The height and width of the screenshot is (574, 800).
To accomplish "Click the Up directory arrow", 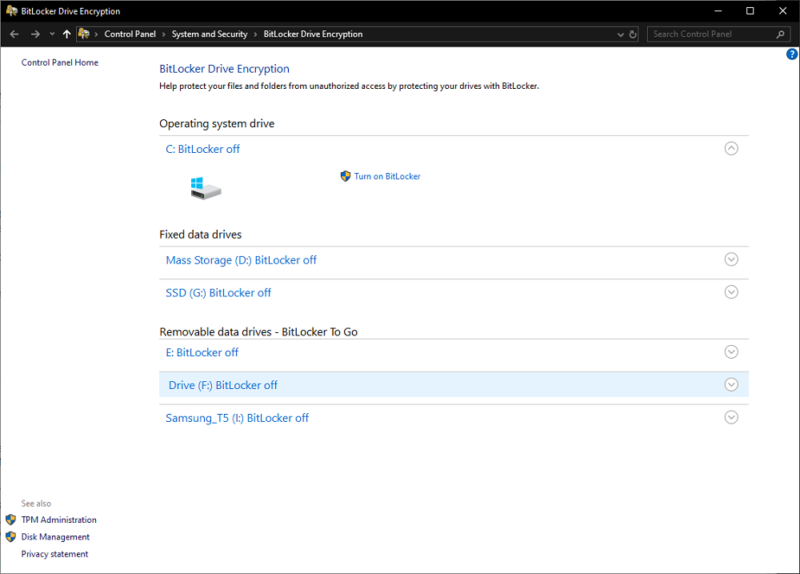I will click(x=66, y=34).
